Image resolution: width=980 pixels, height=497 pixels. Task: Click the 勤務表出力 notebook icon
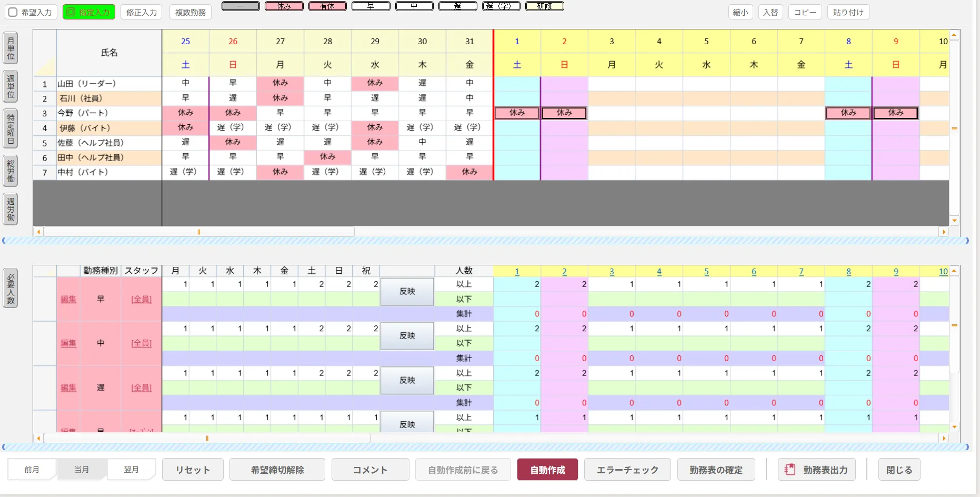[x=790, y=470]
